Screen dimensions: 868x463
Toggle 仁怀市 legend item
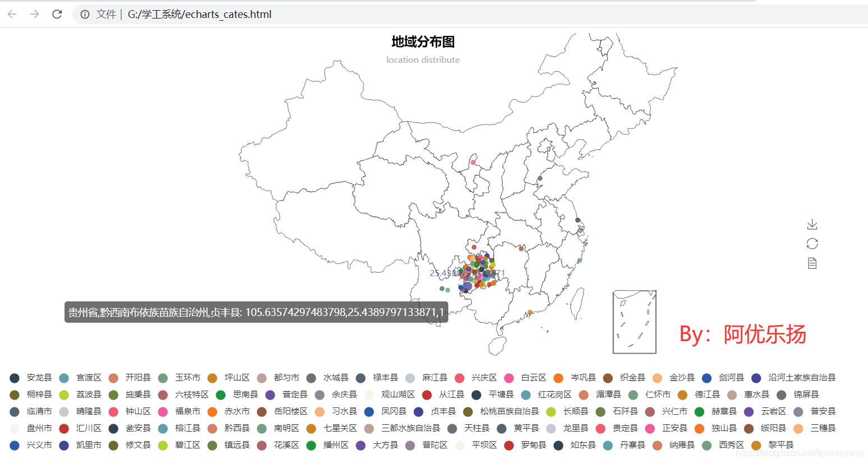point(649,395)
